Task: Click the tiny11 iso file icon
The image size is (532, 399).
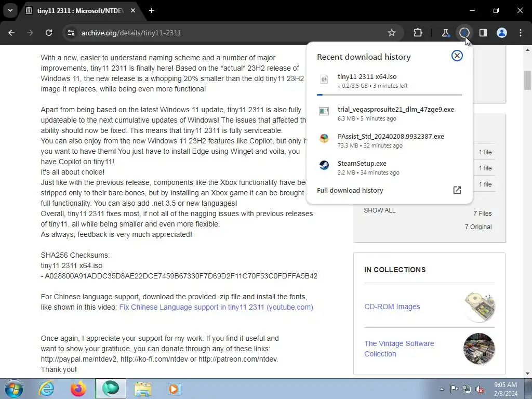Action: [x=324, y=79]
